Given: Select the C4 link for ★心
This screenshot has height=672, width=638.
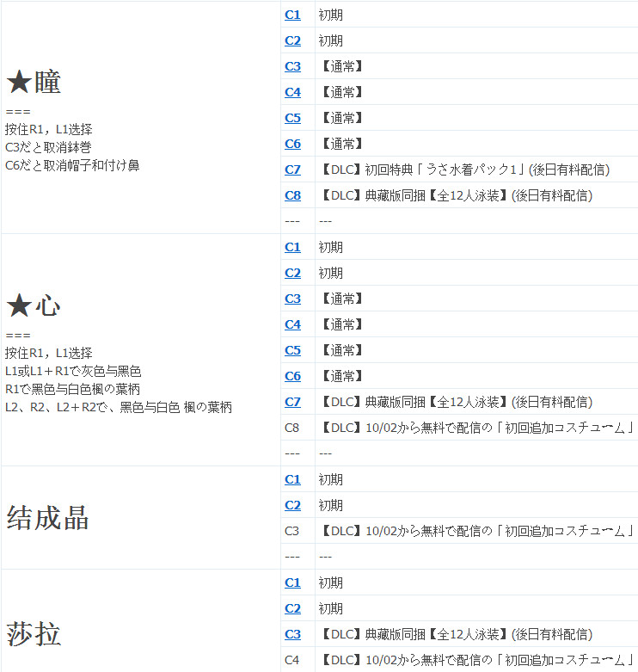Looking at the screenshot, I should [292, 324].
